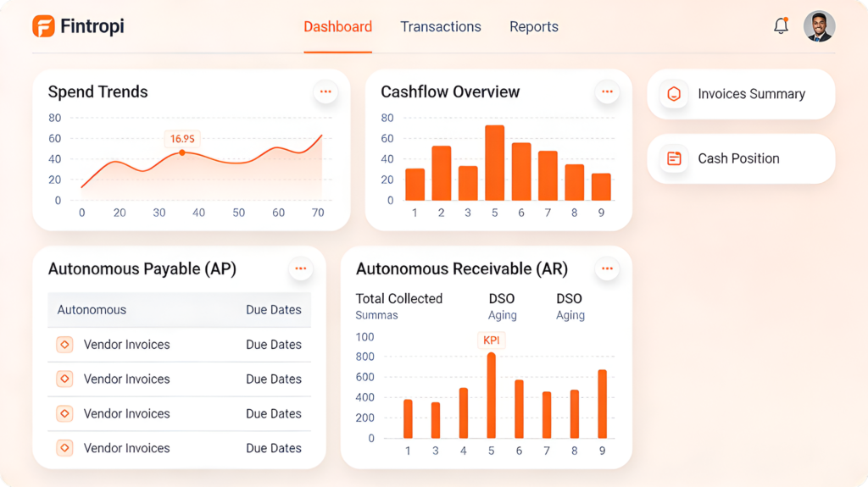Viewport: 868px width, 487px height.
Task: Open the notifications bell
Action: [x=781, y=26]
